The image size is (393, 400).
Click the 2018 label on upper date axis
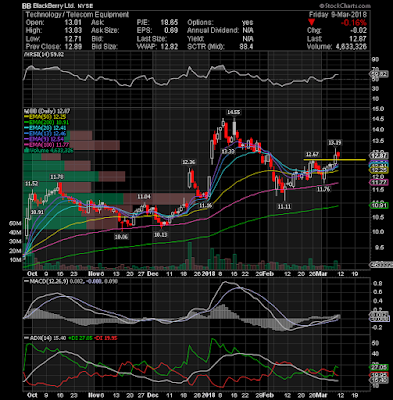tap(208, 274)
